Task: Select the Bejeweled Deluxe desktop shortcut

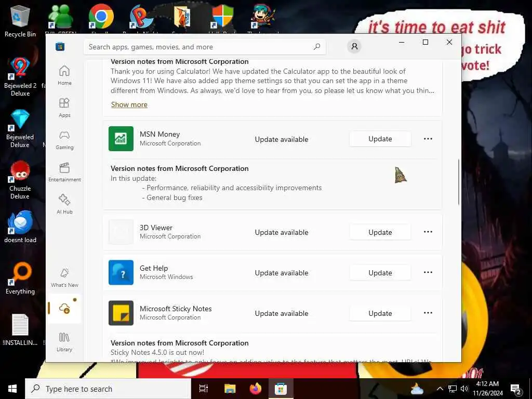Action: click(20, 129)
